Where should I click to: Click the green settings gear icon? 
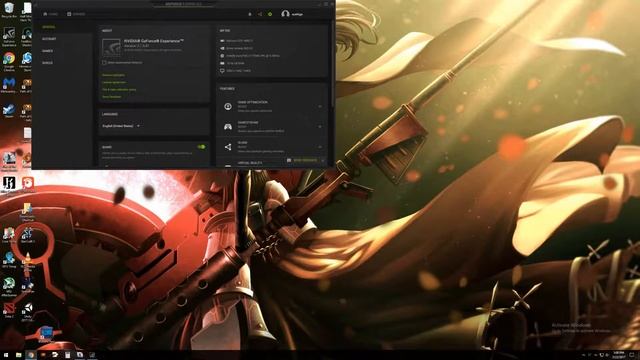[x=270, y=14]
